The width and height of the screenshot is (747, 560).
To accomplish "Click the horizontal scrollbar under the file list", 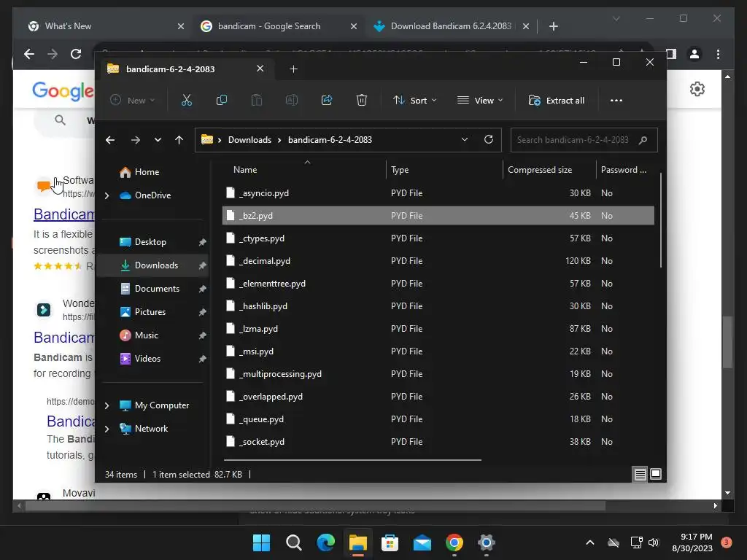I will coord(352,460).
